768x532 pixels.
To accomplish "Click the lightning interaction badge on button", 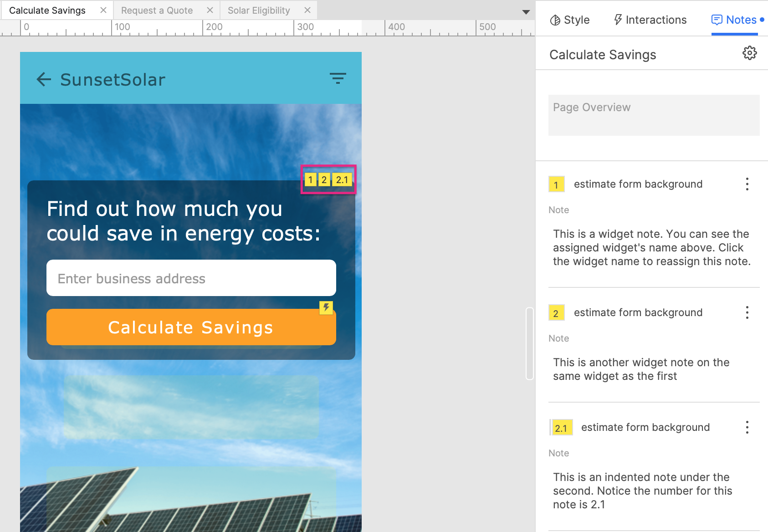I will pyautogui.click(x=326, y=307).
